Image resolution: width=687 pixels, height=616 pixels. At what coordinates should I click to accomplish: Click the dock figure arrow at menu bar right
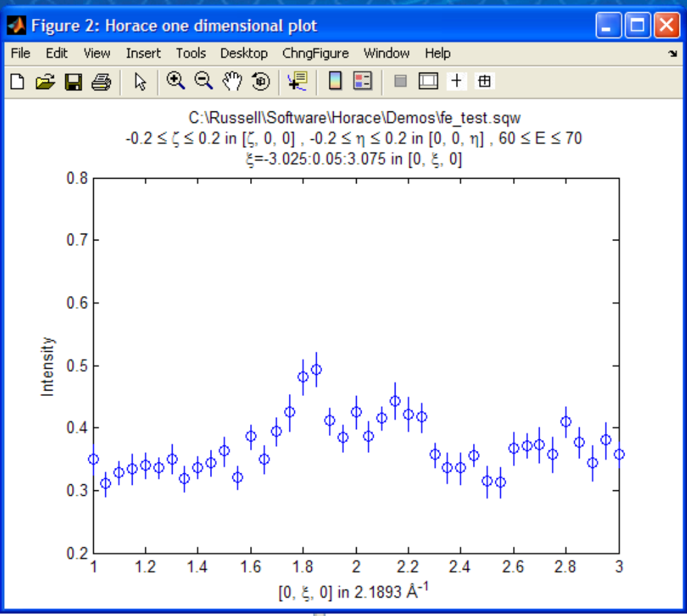pos(672,53)
